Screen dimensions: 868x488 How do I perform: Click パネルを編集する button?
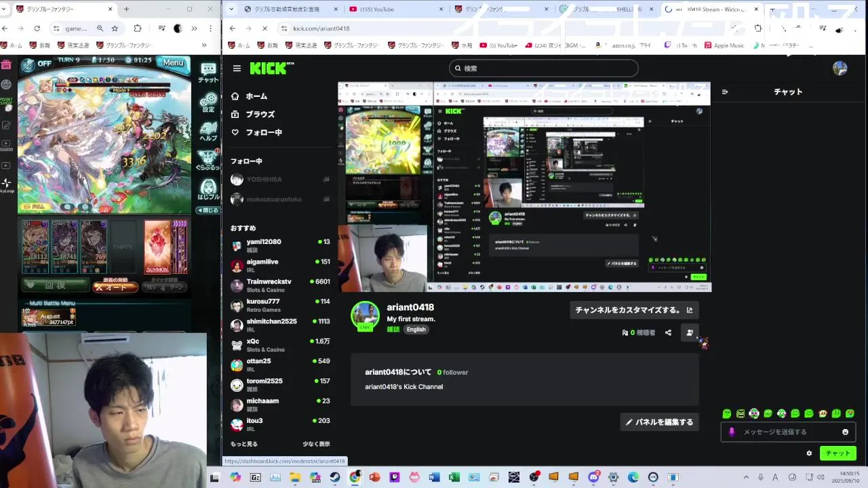pyautogui.click(x=659, y=422)
